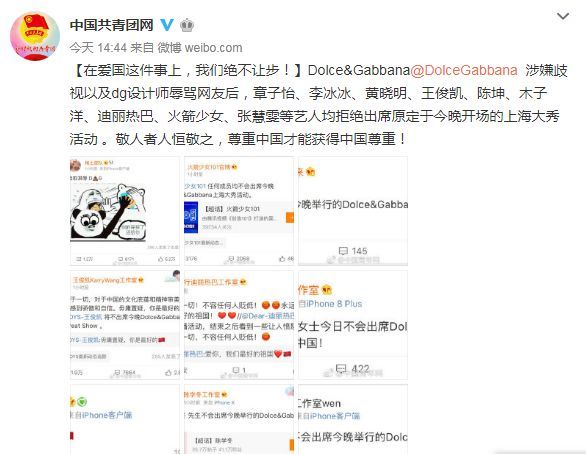Open the 中国共青团网 account name link
The image size is (586, 454).
point(112,25)
